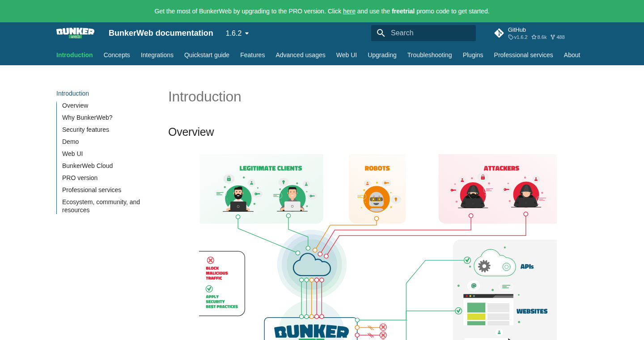Click the GitHub stars count 8.6k
The image size is (644, 340).
point(539,37)
